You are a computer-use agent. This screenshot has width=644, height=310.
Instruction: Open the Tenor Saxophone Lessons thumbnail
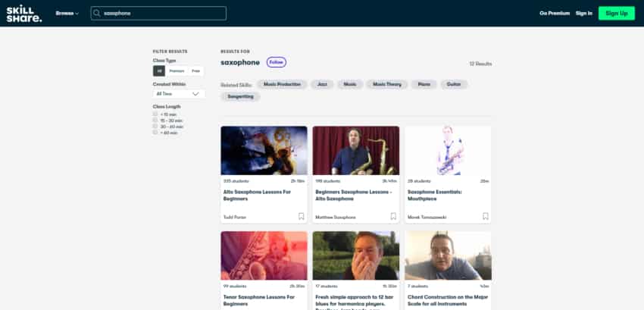click(x=264, y=256)
